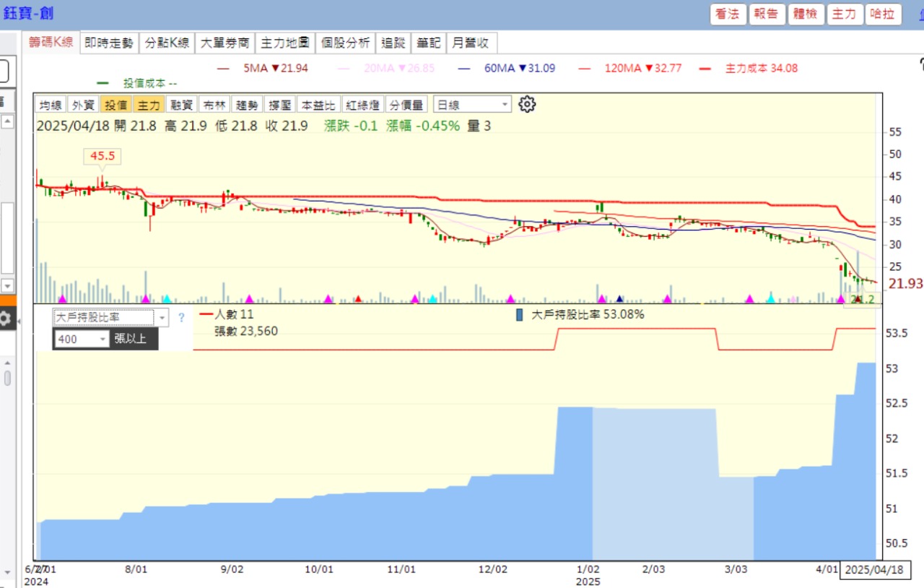
Task: Open the 月營收 tab
Action: [471, 43]
